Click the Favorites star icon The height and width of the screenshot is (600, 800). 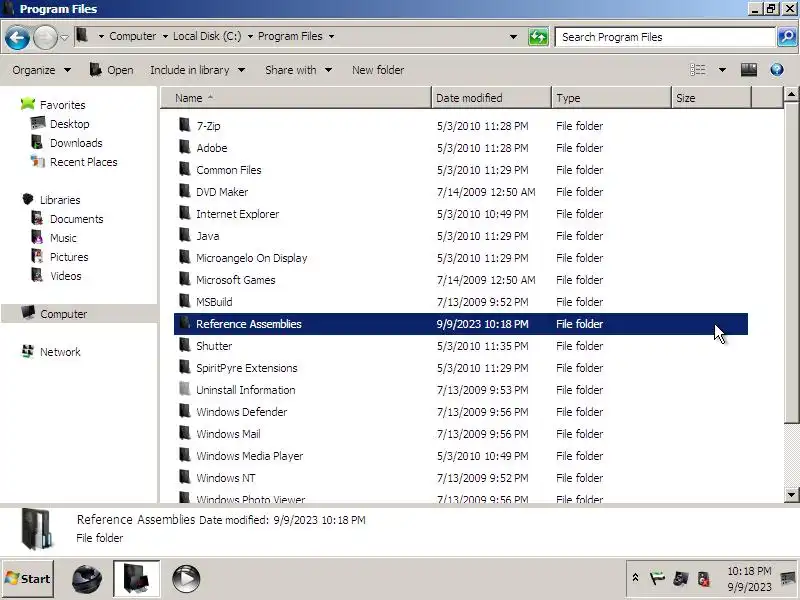(x=28, y=104)
